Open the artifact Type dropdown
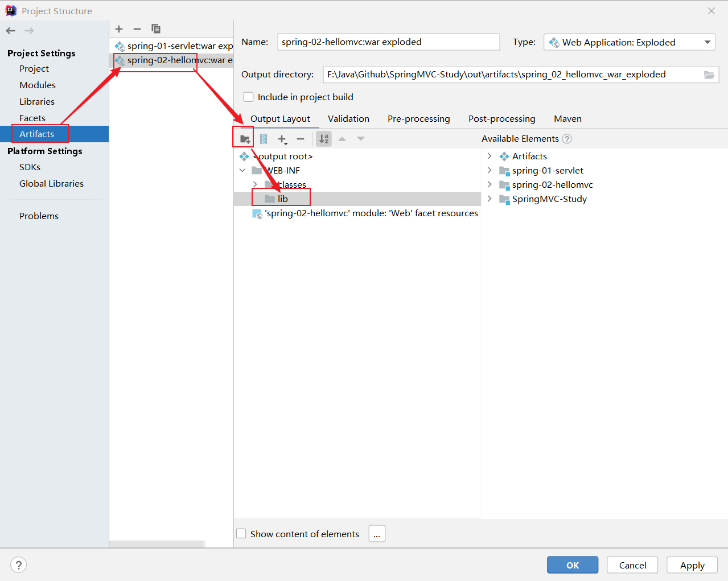 coord(630,42)
